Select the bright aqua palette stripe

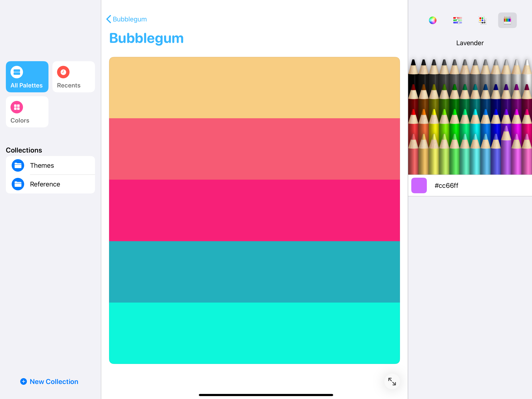click(254, 333)
